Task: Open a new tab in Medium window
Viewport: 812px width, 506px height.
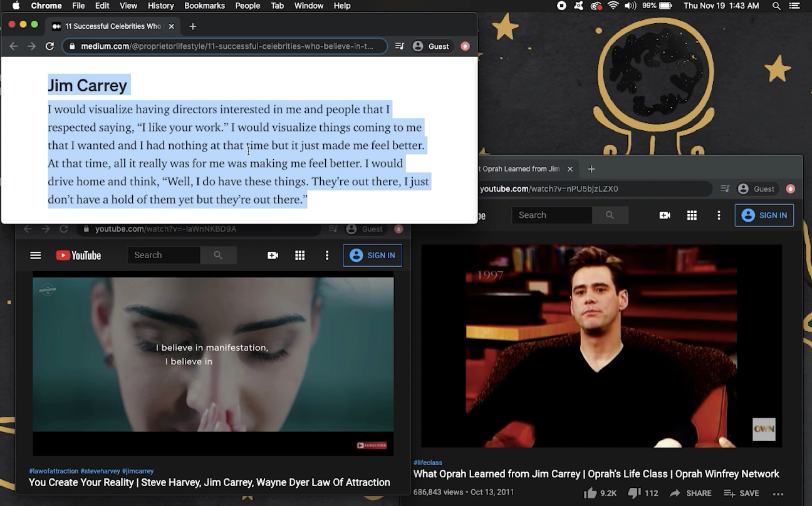Action: point(192,26)
